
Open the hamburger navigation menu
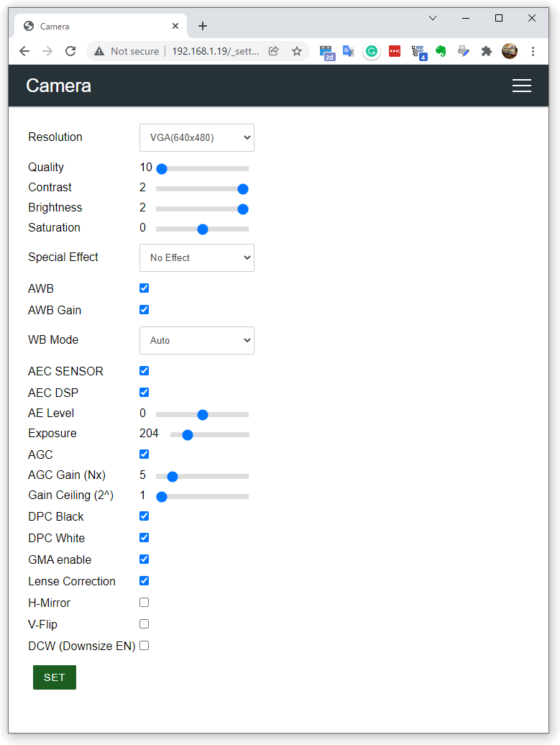[x=522, y=85]
